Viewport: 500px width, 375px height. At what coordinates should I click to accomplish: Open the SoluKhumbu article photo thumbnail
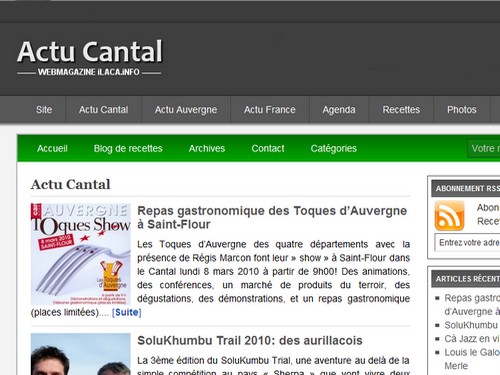click(81, 354)
